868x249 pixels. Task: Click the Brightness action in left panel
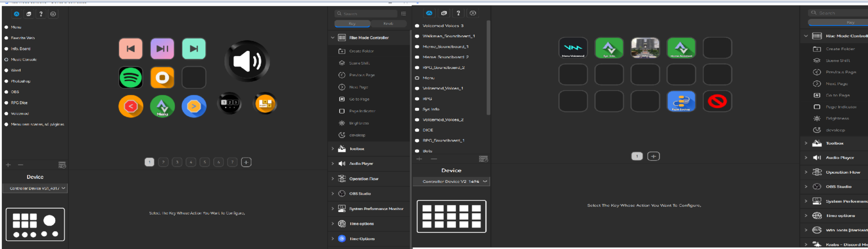[358, 123]
